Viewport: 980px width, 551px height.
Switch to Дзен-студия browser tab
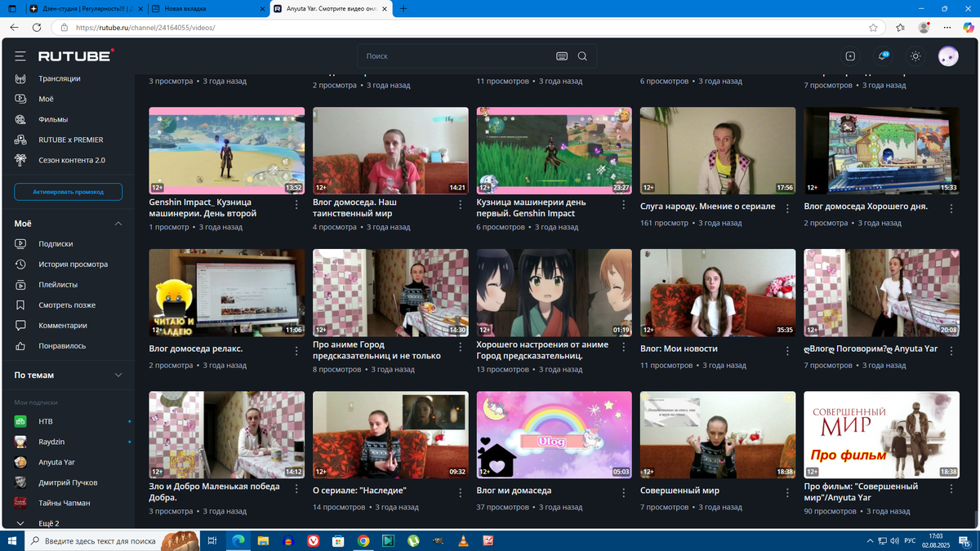(x=84, y=8)
